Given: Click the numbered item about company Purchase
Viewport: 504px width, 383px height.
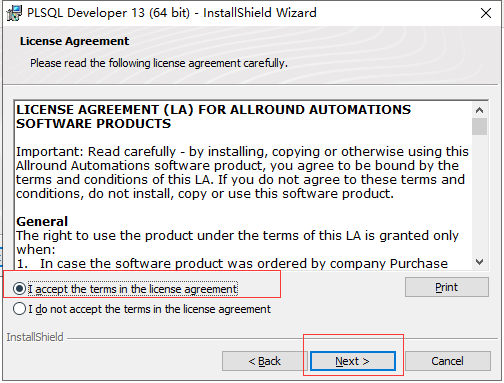Looking at the screenshot, I should 232,263.
